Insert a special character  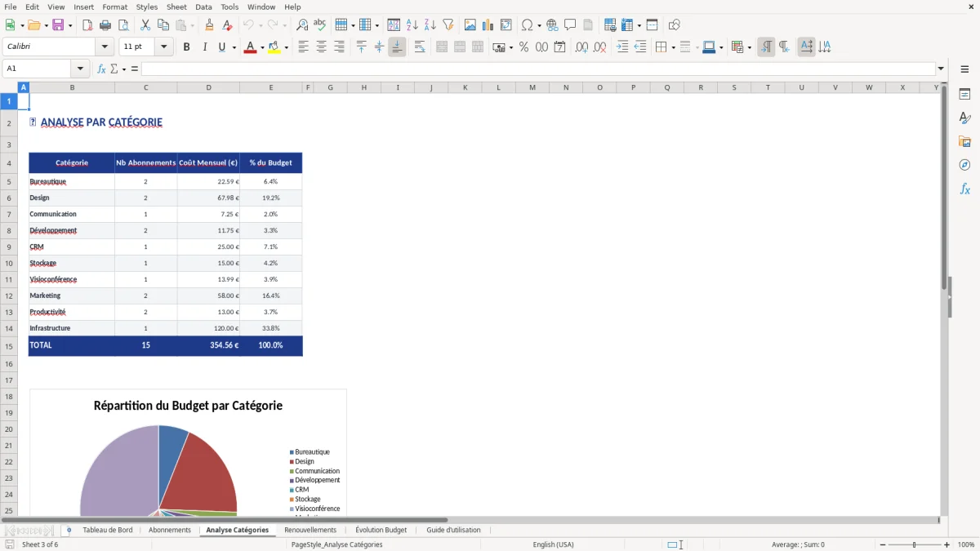528,24
